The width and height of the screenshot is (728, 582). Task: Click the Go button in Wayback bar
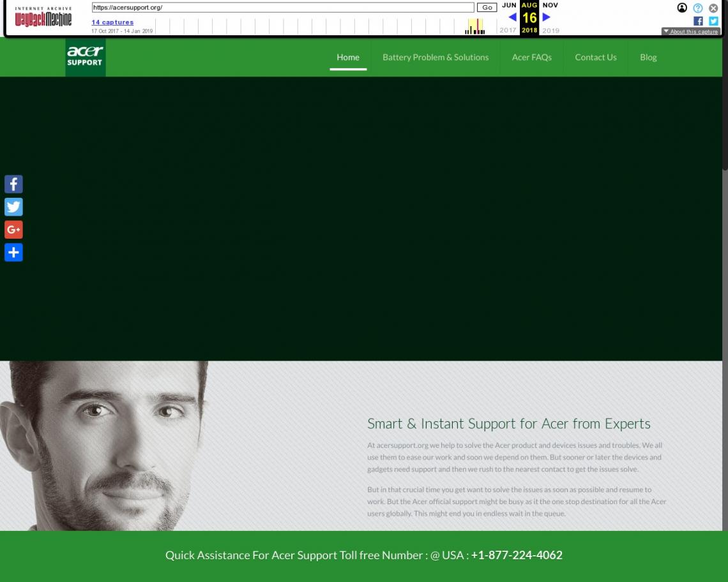pyautogui.click(x=487, y=8)
